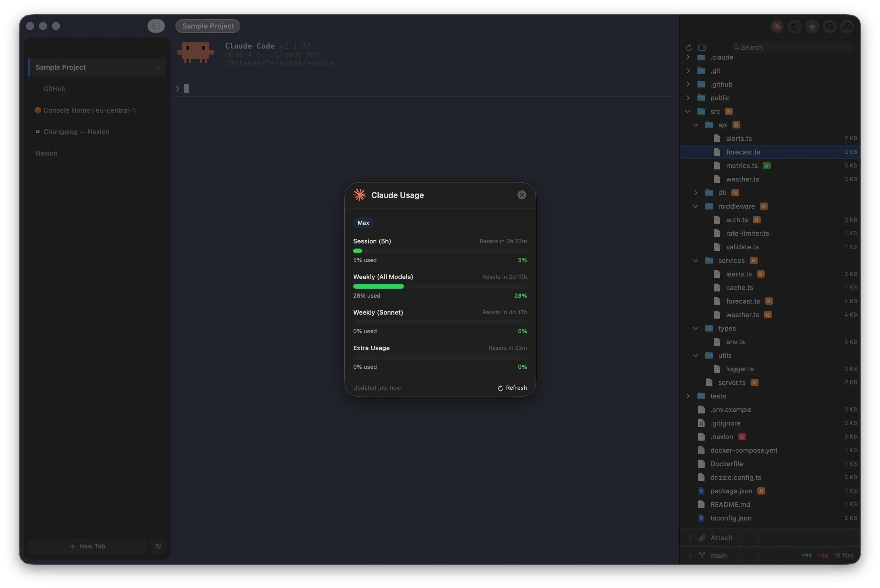The height and width of the screenshot is (588, 880).
Task: Click the Session (5h) usage progress bar
Action: [x=440, y=251]
